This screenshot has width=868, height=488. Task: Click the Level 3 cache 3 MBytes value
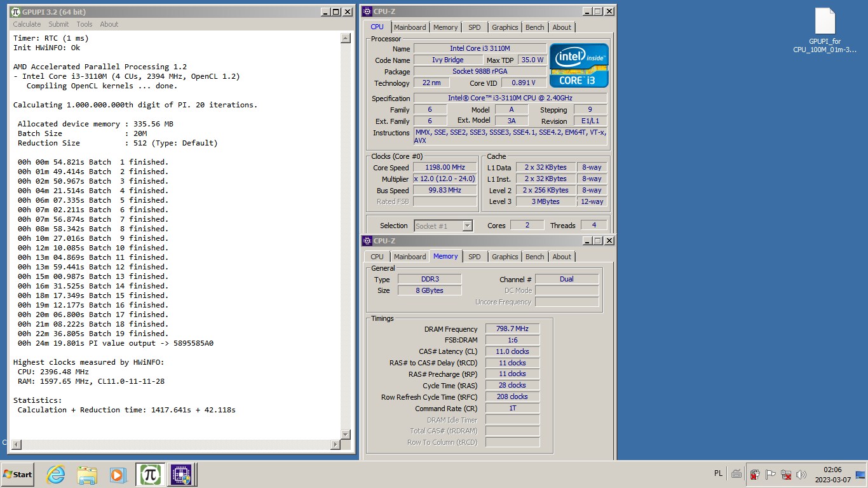click(x=546, y=201)
